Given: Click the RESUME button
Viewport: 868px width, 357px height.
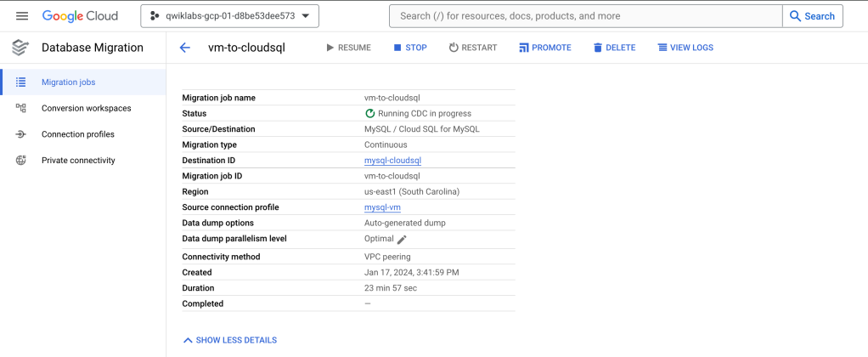Looking at the screenshot, I should coord(349,48).
